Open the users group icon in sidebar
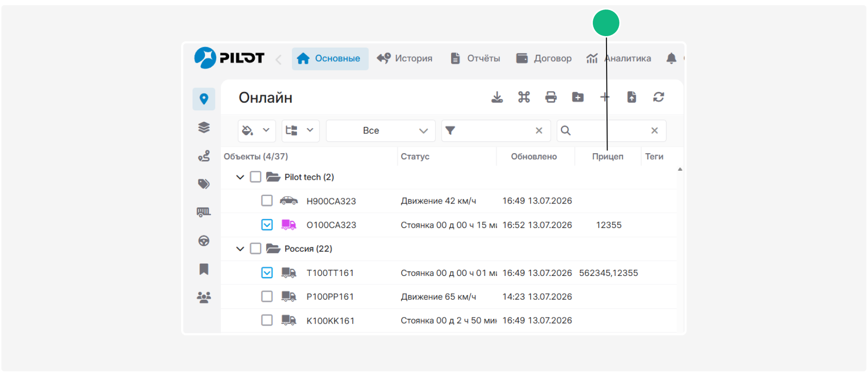 [204, 298]
